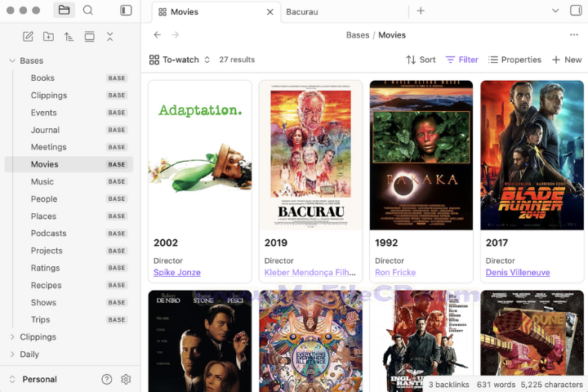This screenshot has height=392, width=588.
Task: Open the settings gear icon
Action: (x=126, y=379)
